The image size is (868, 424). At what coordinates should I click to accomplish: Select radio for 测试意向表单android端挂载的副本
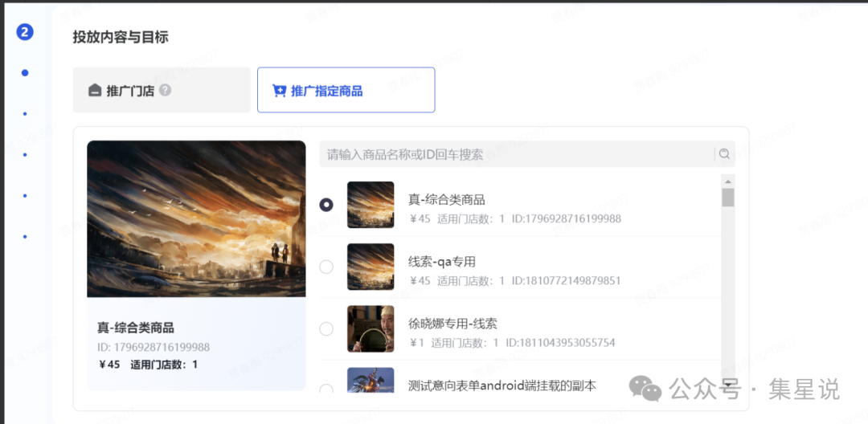pos(326,388)
